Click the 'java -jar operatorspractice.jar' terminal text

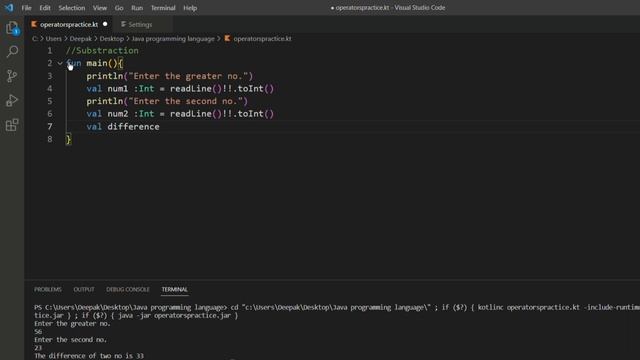tap(175, 316)
